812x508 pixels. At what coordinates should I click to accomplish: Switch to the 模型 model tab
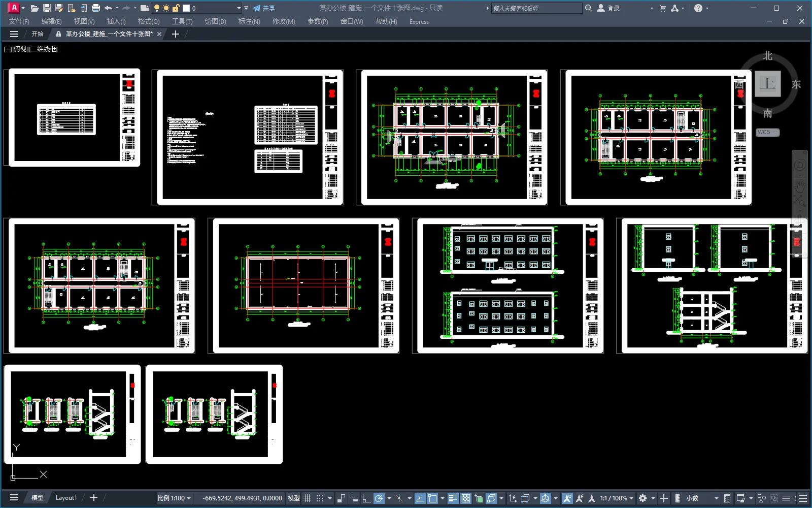pyautogui.click(x=38, y=498)
